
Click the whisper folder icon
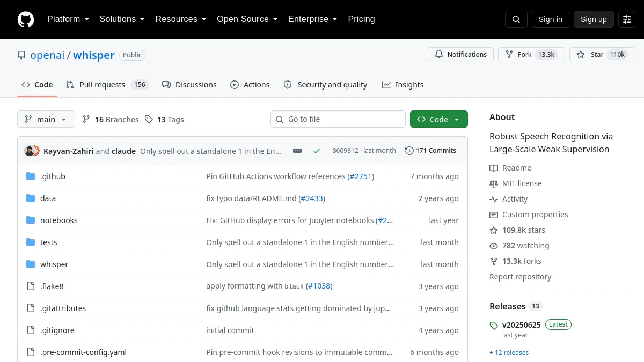pyautogui.click(x=31, y=264)
